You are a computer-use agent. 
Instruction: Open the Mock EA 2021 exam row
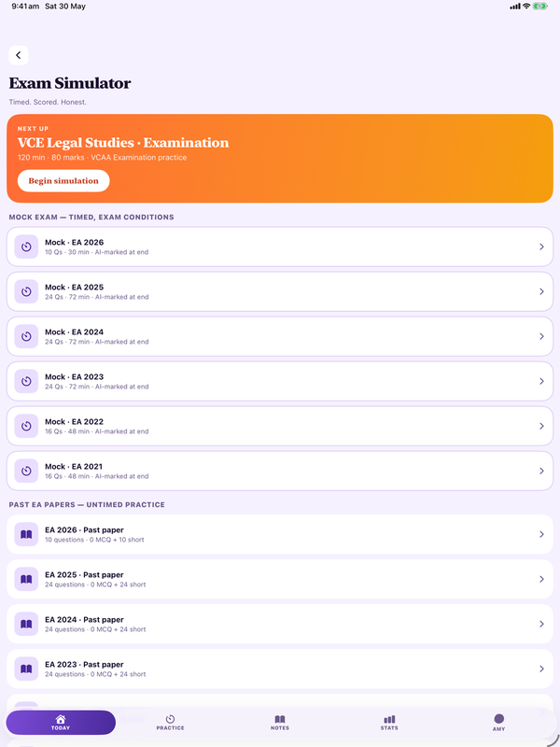(x=279, y=471)
